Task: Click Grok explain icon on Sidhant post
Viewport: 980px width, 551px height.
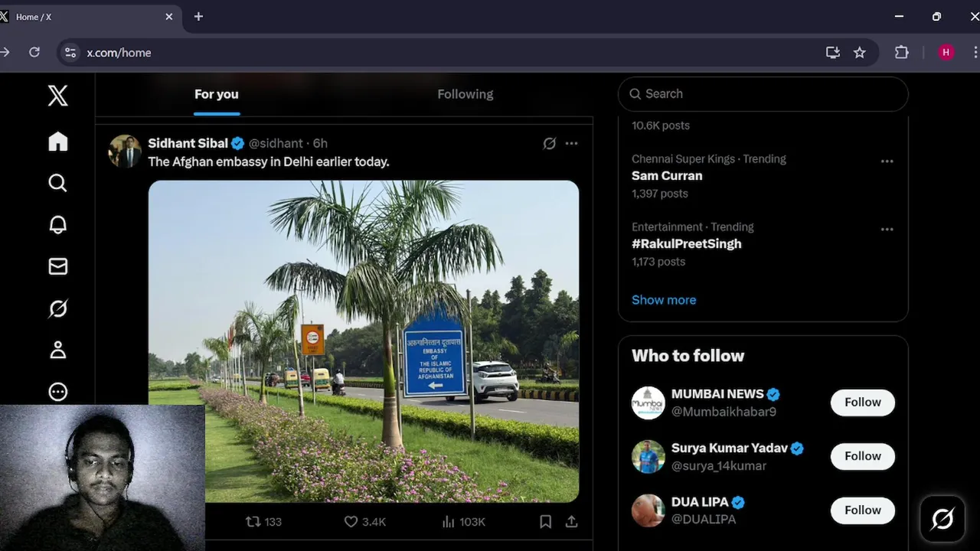Action: coord(549,143)
